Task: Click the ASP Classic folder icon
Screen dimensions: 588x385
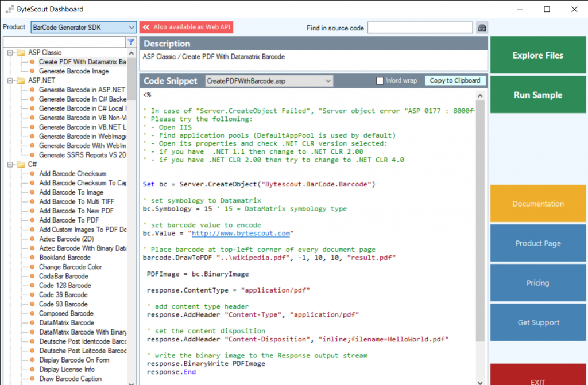Action: [21, 52]
